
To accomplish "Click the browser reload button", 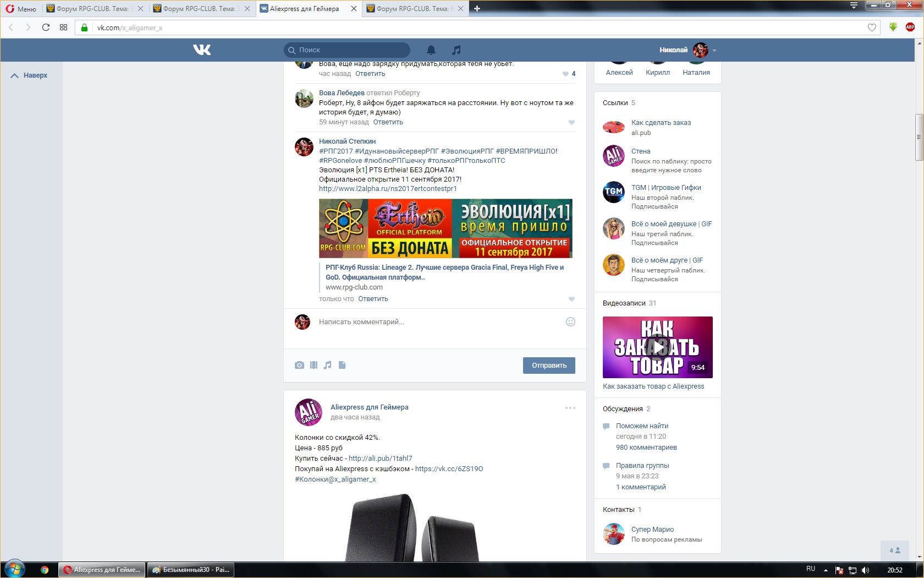I will click(x=46, y=27).
